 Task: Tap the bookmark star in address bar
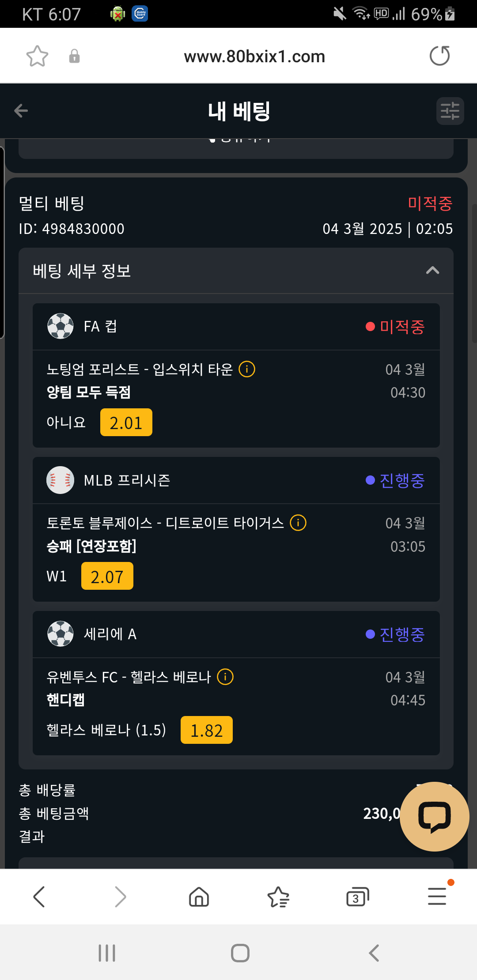37,56
